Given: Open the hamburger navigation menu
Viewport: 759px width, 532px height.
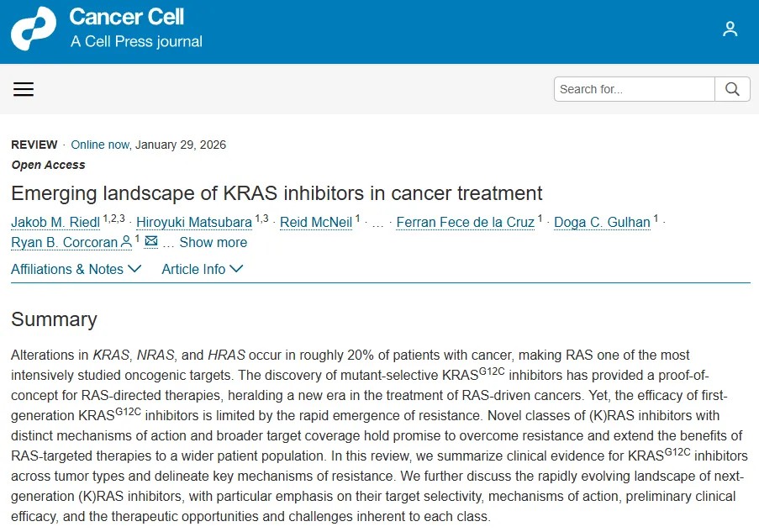Looking at the screenshot, I should coord(24,89).
